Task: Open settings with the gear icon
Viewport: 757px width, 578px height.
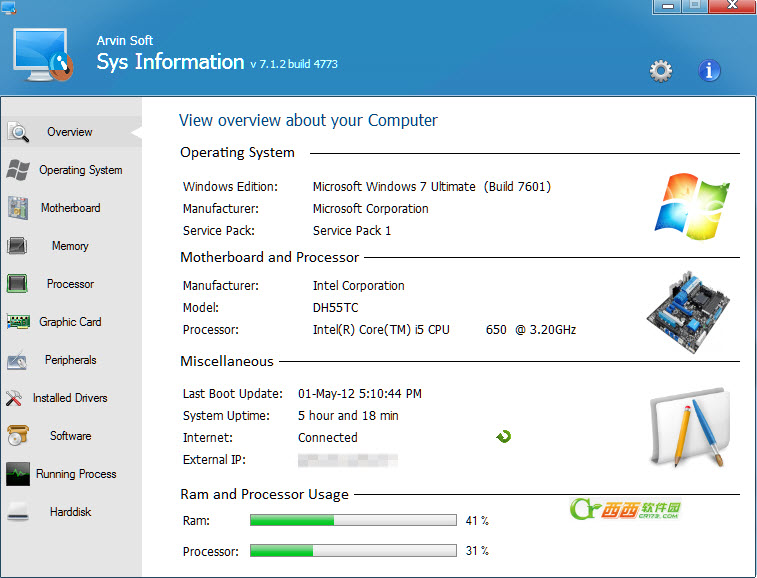Action: (661, 70)
